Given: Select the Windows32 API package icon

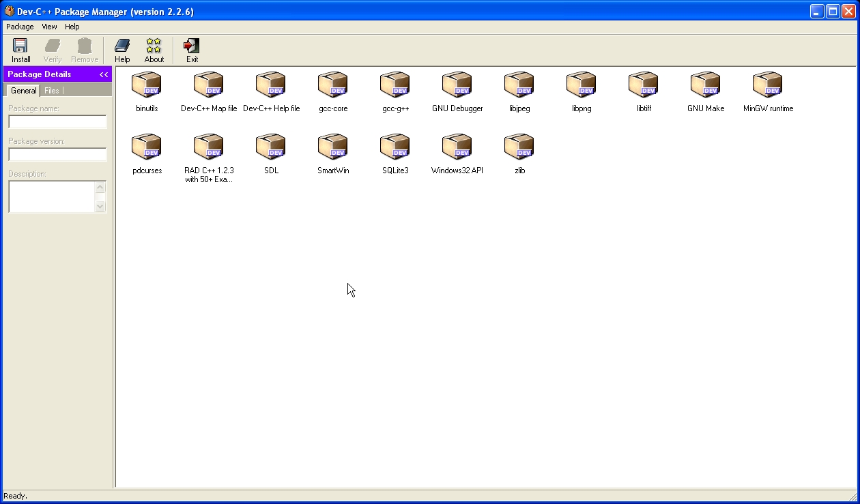Looking at the screenshot, I should coord(457,147).
